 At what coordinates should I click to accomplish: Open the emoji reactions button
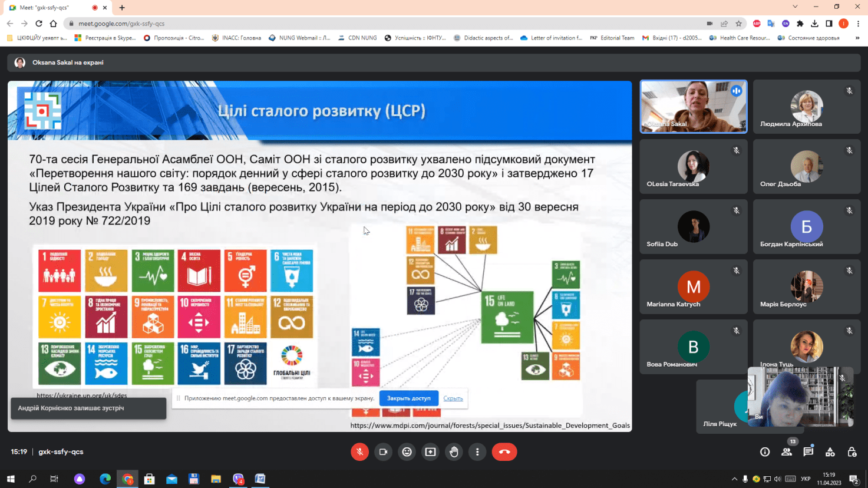coord(407,451)
